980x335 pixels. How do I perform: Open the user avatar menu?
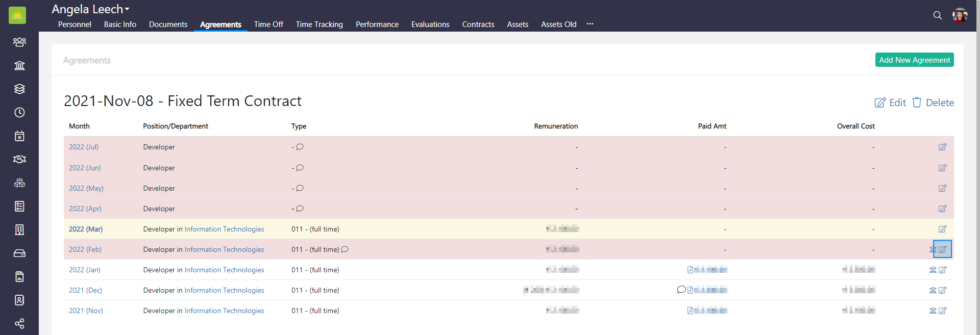[x=960, y=15]
